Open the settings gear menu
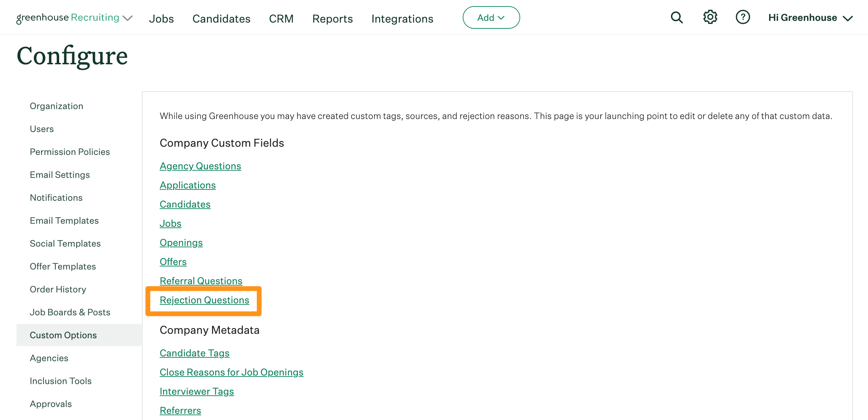The width and height of the screenshot is (868, 420). coord(710,17)
